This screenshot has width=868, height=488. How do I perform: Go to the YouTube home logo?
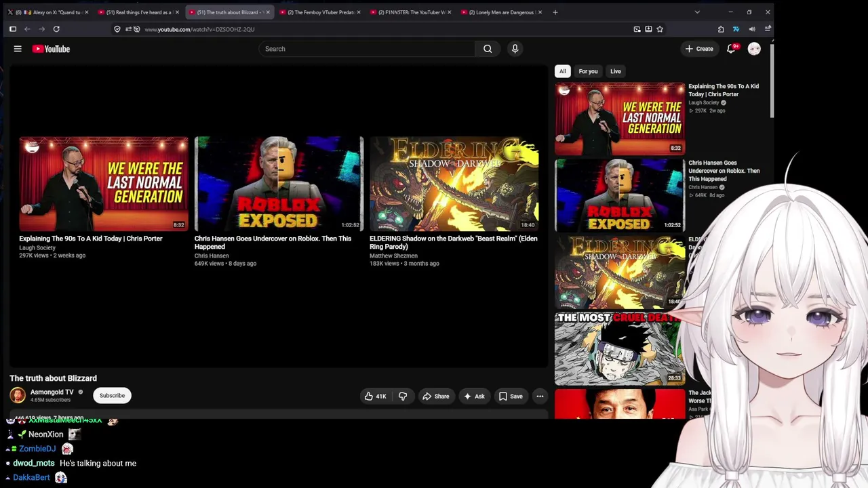(51, 49)
